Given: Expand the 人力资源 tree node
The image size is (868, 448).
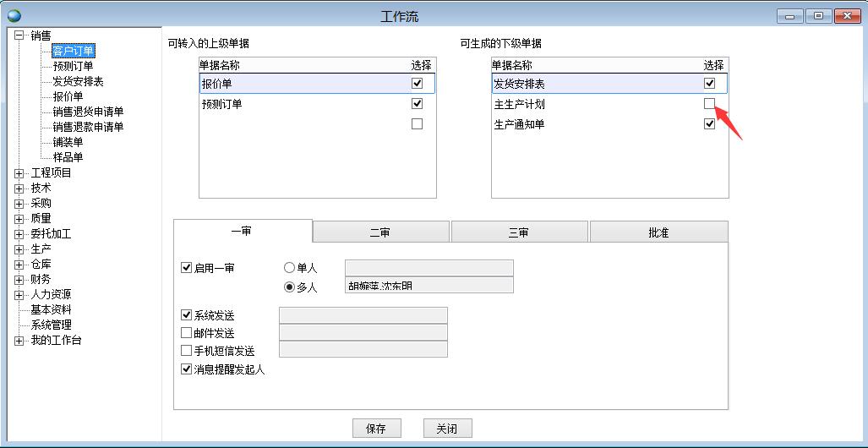Looking at the screenshot, I should [x=19, y=295].
